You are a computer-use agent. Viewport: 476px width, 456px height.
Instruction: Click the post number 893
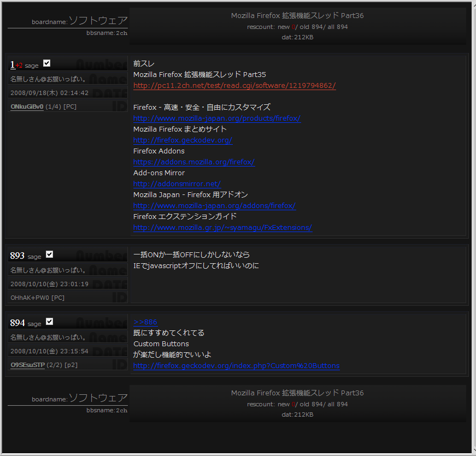tap(17, 256)
